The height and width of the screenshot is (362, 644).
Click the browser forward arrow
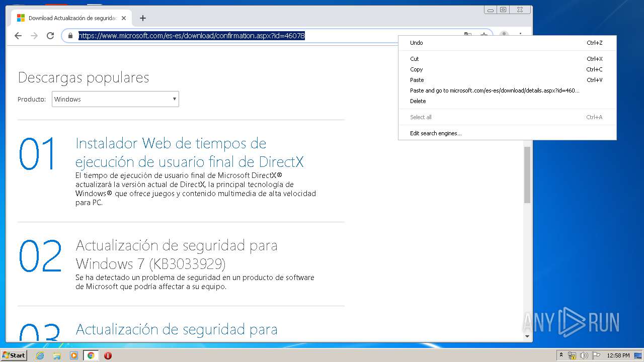[34, 36]
